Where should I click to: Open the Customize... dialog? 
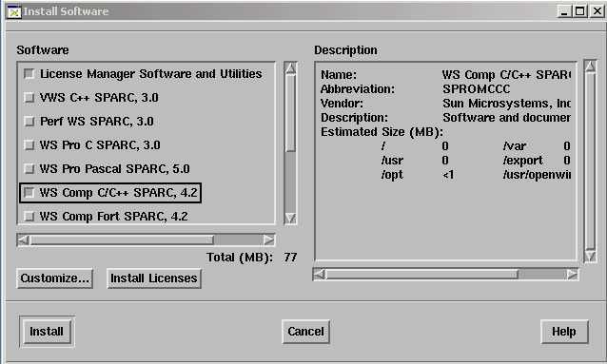point(54,278)
